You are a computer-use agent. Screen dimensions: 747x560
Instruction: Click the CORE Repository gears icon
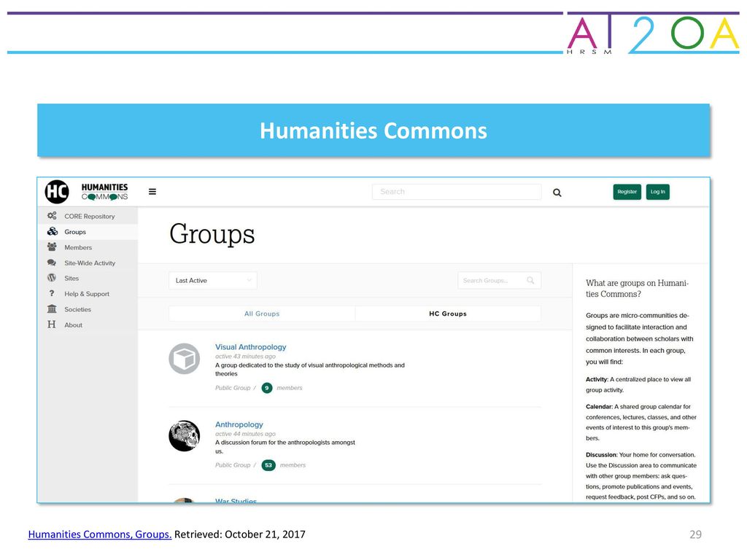pos(52,216)
